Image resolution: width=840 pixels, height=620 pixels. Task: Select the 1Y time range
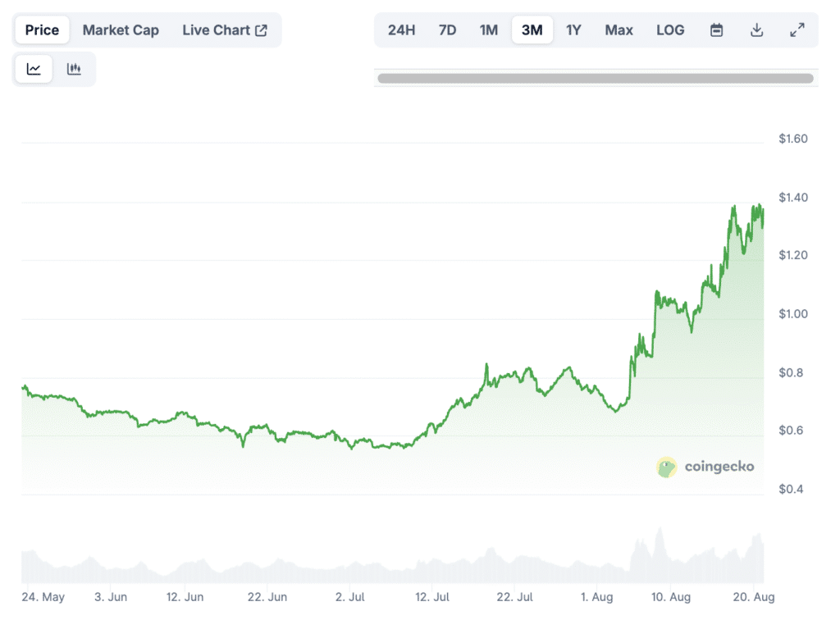pyautogui.click(x=573, y=30)
